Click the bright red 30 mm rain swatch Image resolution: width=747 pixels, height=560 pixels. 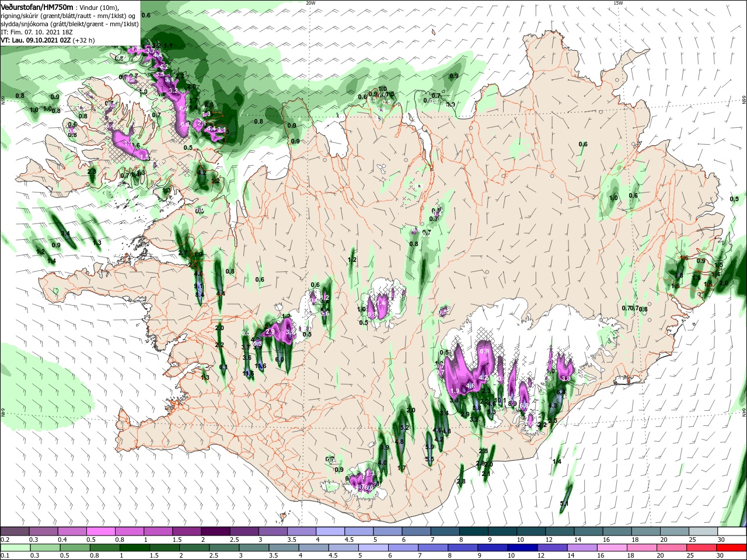(732, 547)
